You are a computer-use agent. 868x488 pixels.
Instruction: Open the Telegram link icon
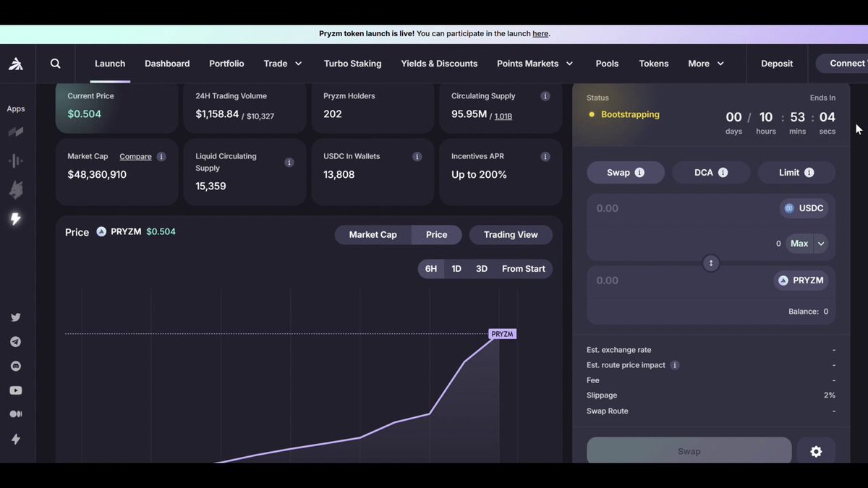pos(16,342)
